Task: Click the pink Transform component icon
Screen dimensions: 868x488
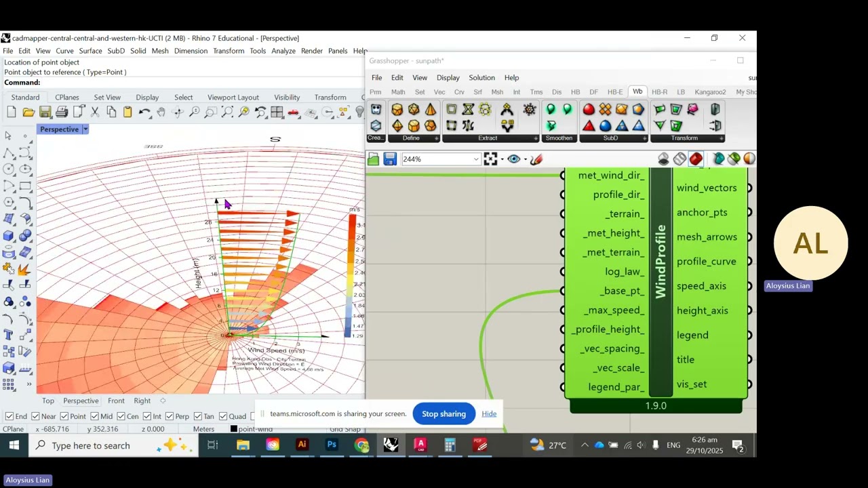Action: click(x=692, y=110)
